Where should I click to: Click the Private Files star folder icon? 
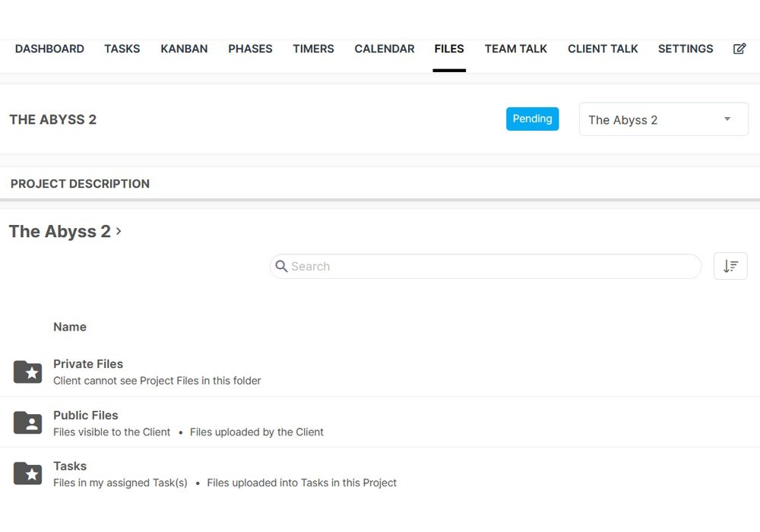28,372
